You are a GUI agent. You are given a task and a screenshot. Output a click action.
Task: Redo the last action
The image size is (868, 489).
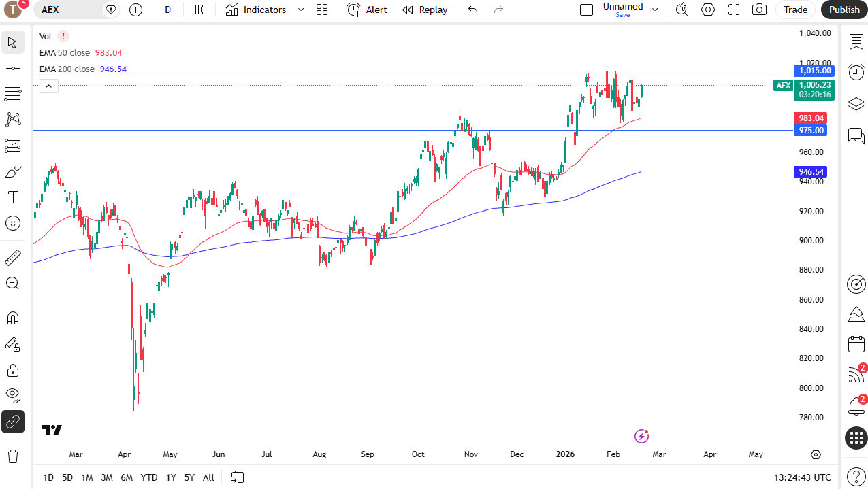pyautogui.click(x=498, y=10)
